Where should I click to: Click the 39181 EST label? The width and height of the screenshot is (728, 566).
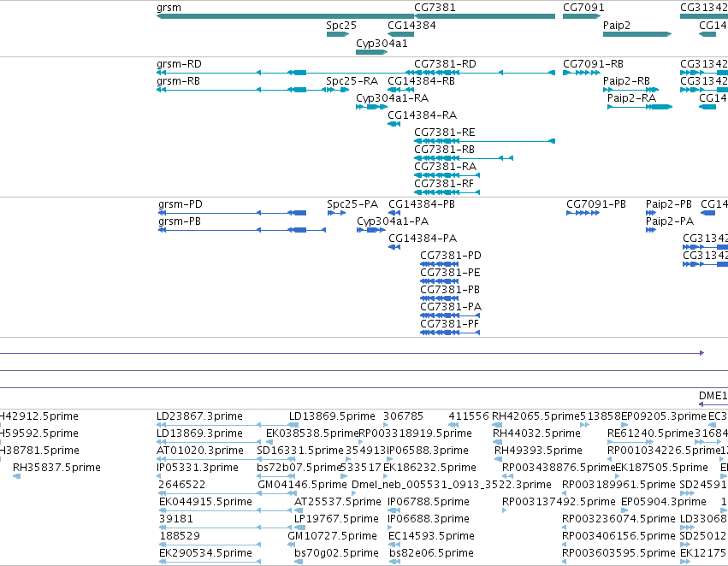(x=175, y=519)
